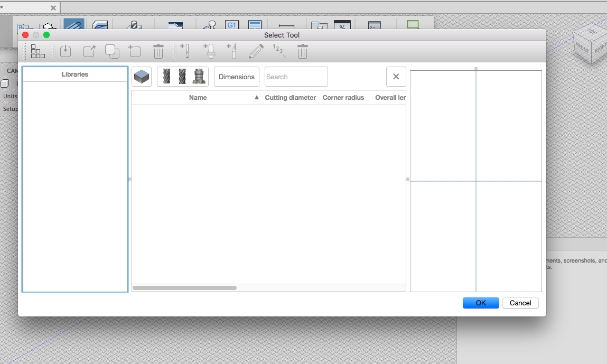Click the 3D milling icon in the main toolbar
The height and width of the screenshot is (364, 607).
[100, 25]
